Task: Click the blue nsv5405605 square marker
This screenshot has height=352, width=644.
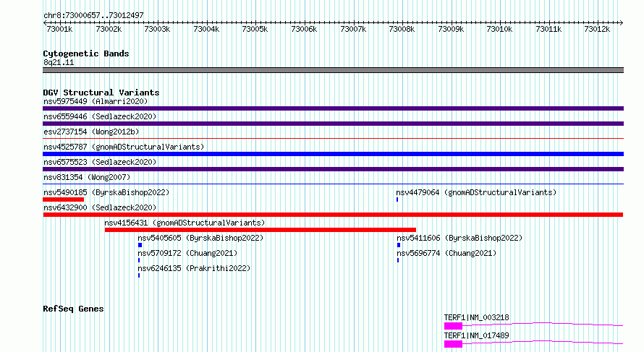Action: point(140,245)
